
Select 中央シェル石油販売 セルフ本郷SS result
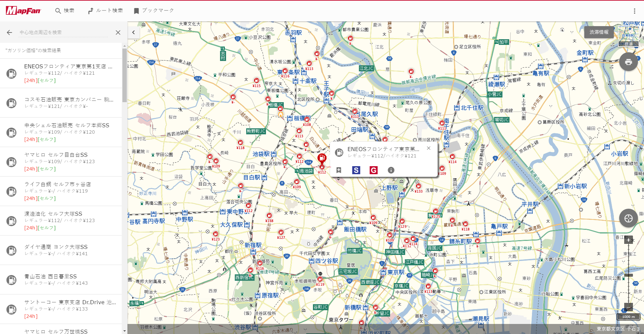coord(61,132)
